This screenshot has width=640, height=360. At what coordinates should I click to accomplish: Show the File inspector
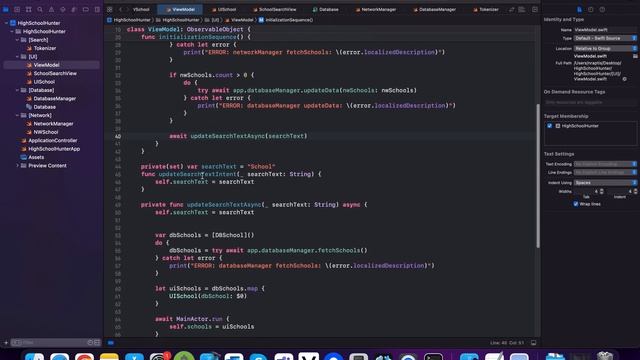(580, 9)
